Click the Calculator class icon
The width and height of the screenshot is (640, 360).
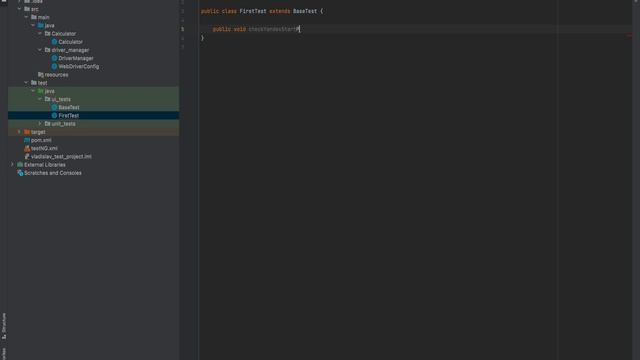click(54, 42)
